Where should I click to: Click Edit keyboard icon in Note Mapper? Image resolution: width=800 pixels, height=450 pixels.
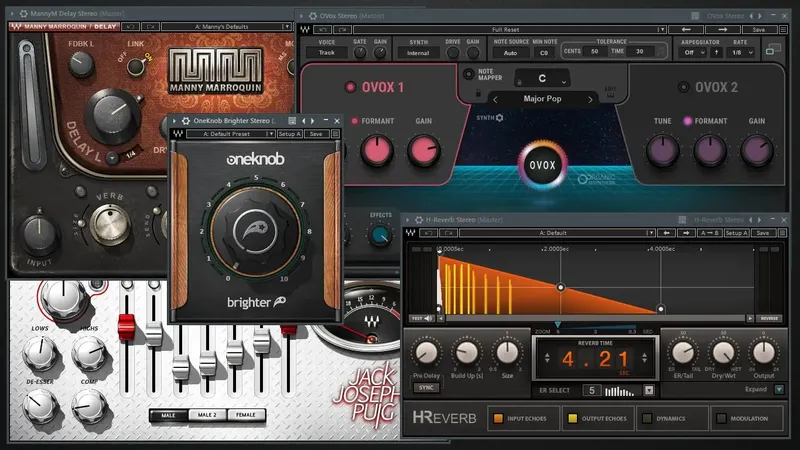[x=610, y=92]
